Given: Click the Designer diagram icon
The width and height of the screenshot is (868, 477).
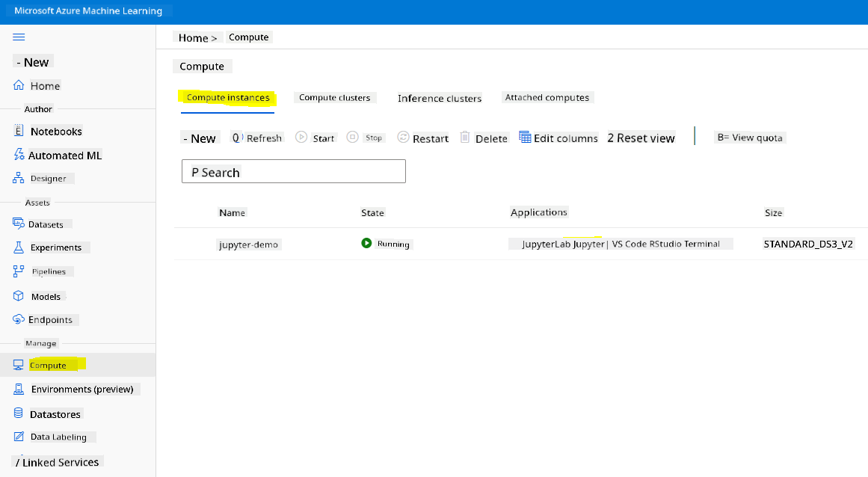Looking at the screenshot, I should click(18, 178).
